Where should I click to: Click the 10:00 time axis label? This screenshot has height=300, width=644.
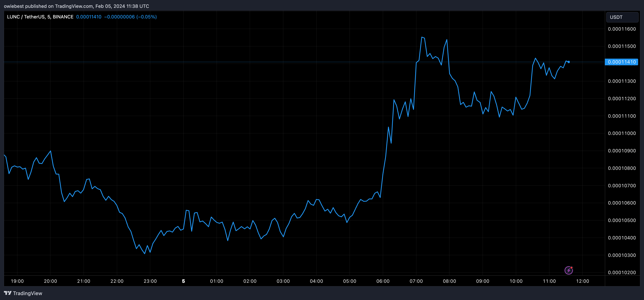(x=516, y=281)
